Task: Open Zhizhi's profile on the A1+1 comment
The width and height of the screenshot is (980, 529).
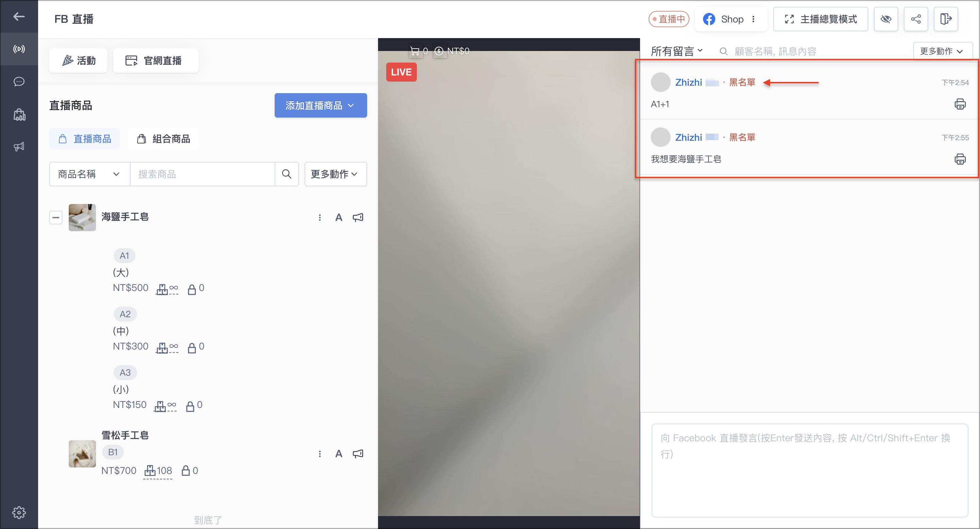Action: [x=688, y=83]
